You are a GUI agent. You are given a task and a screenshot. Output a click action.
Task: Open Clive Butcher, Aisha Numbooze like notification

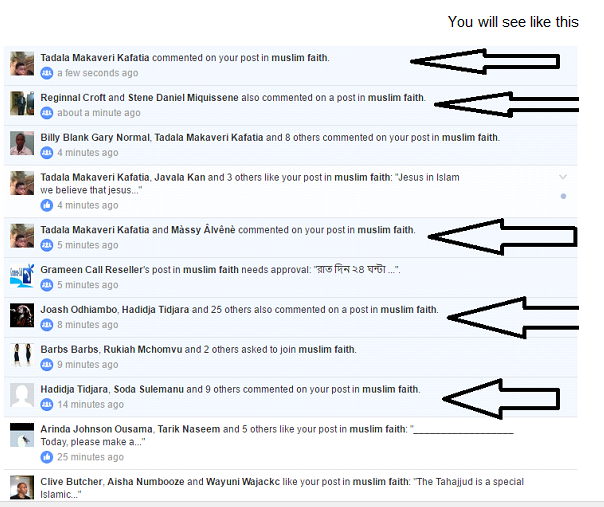(x=290, y=486)
